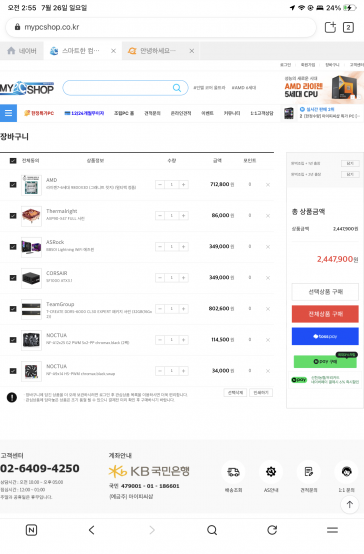Uncheck the NOCTUA 114,500 fan item checkbox
Image resolution: width=364 pixels, height=554 pixels.
coord(13,340)
